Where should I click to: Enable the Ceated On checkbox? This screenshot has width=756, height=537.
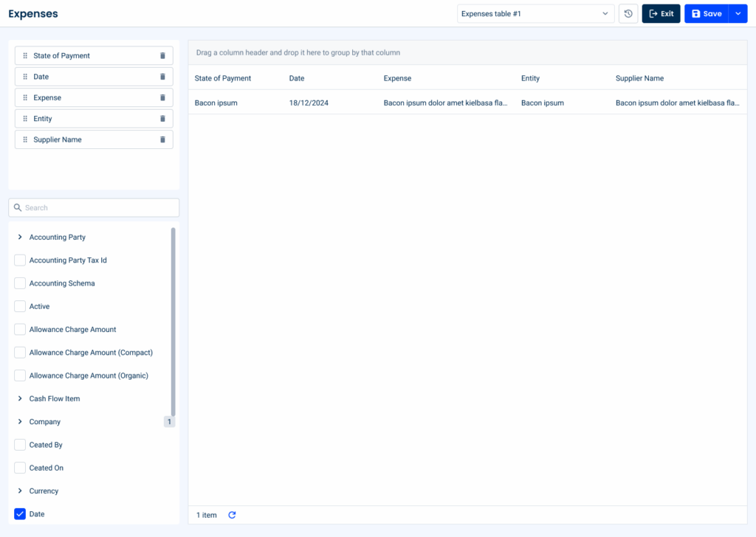click(x=20, y=468)
